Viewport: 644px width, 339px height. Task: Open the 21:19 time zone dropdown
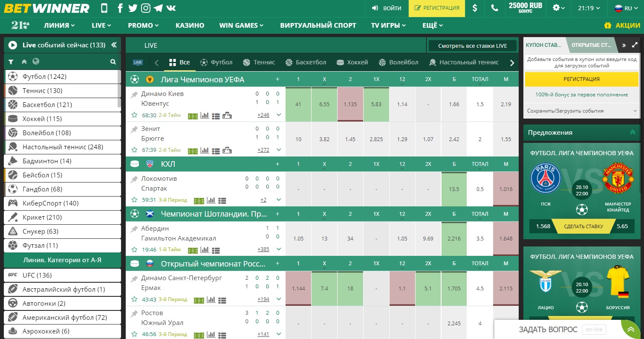click(589, 8)
